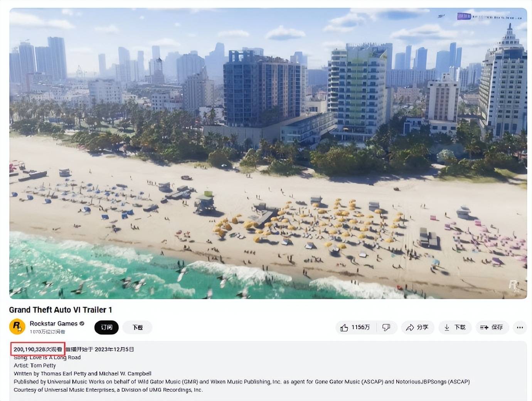Open the Rockstar Games channel name link
Screen dimensions: 532x401
tap(54, 323)
